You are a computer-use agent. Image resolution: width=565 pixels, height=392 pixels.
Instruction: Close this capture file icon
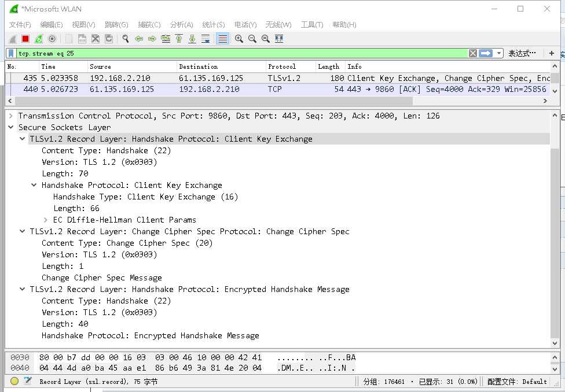[x=96, y=39]
